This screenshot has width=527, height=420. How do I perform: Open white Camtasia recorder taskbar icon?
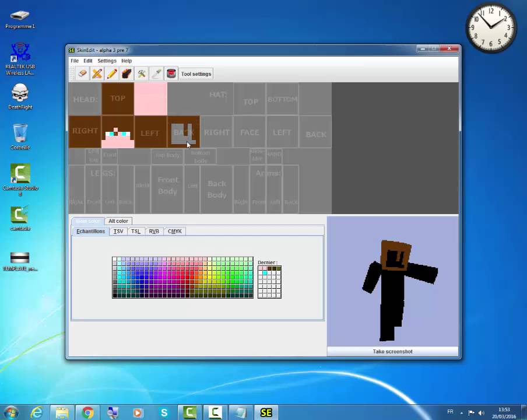[x=215, y=412]
